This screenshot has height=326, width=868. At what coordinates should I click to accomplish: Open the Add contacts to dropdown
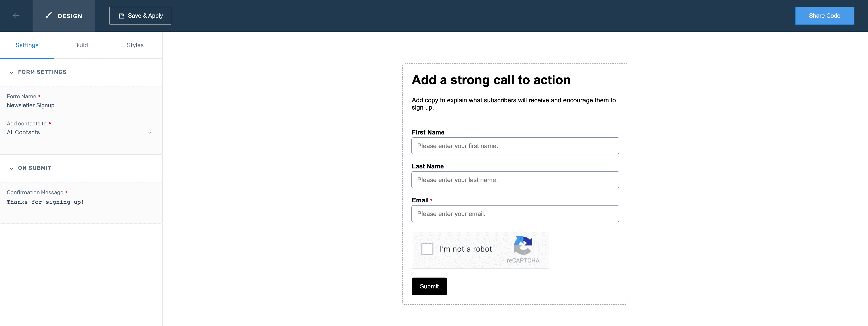pyautogui.click(x=150, y=133)
